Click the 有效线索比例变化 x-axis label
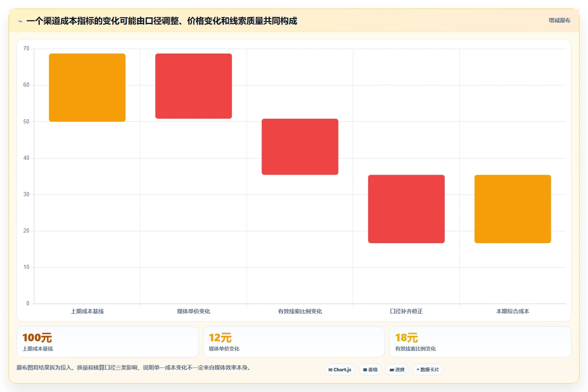 tap(300, 311)
